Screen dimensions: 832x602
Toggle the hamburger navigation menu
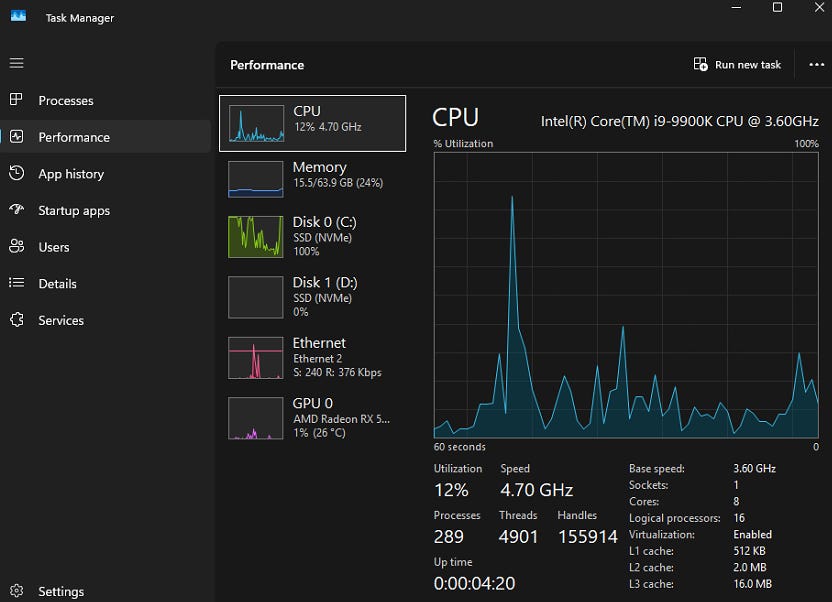click(x=16, y=63)
